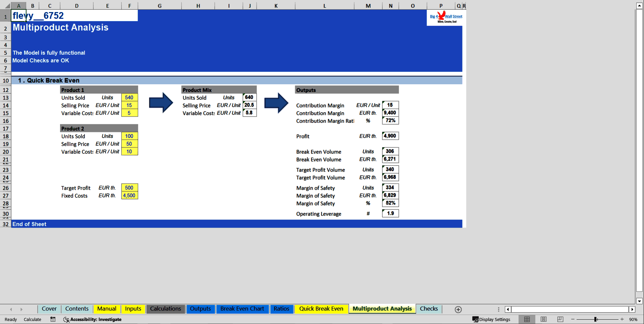The height and width of the screenshot is (324, 644).
Task: Click the macro recording icon in status bar
Action: [x=53, y=319]
